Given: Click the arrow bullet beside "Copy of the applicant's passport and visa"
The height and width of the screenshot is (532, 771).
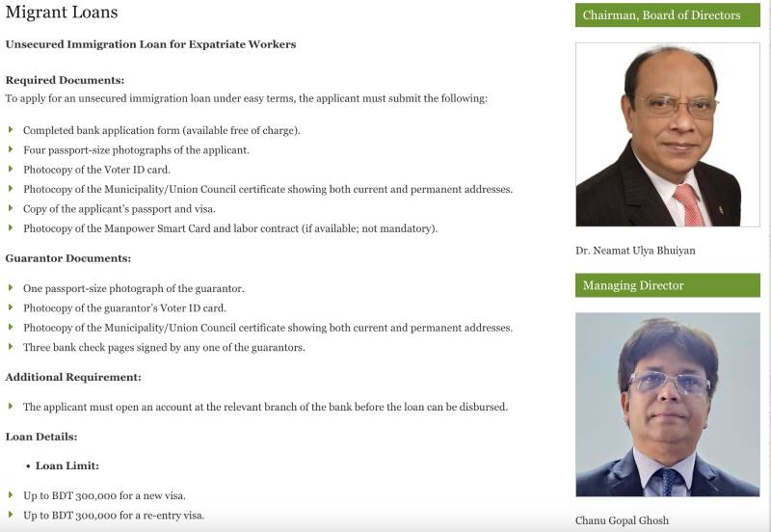Looking at the screenshot, I should [x=11, y=208].
